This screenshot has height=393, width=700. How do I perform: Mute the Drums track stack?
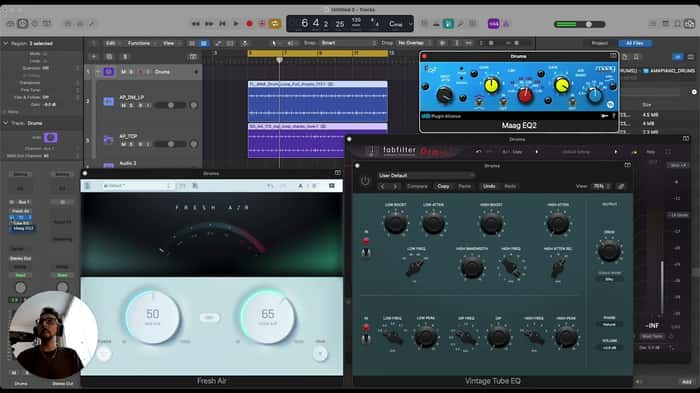pos(124,72)
